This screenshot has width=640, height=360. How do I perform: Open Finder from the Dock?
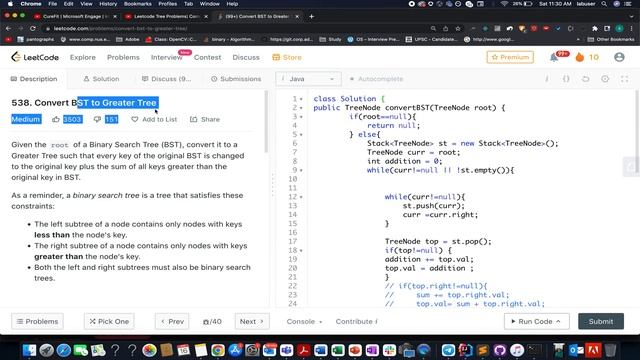coord(29,350)
